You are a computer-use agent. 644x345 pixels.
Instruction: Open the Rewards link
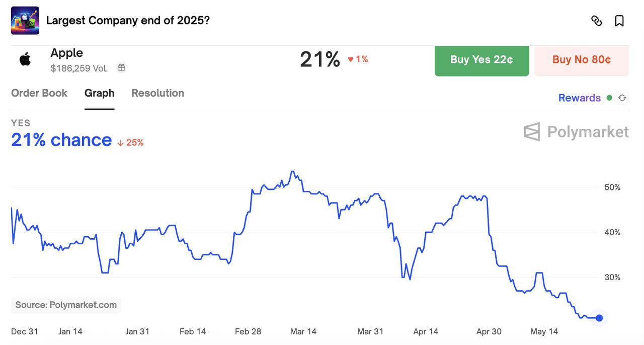(x=579, y=98)
